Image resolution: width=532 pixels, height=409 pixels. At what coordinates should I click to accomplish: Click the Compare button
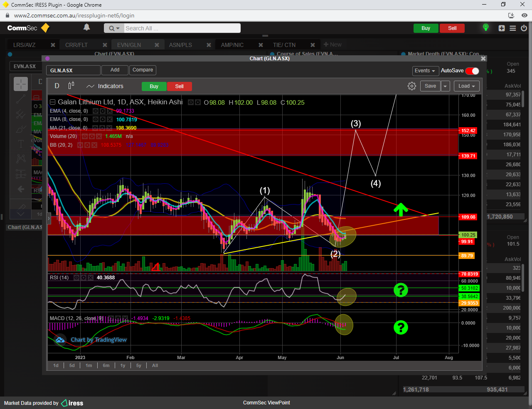[x=143, y=70]
